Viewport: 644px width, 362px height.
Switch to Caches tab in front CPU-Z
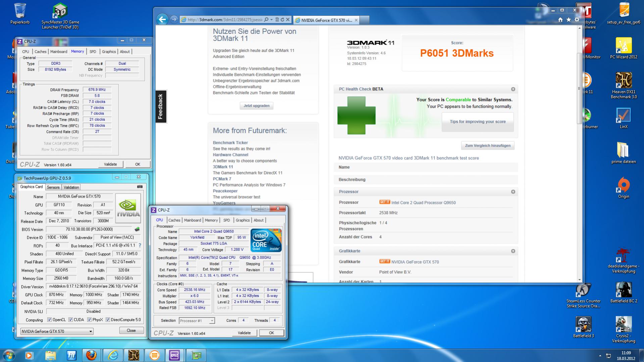coord(174,220)
